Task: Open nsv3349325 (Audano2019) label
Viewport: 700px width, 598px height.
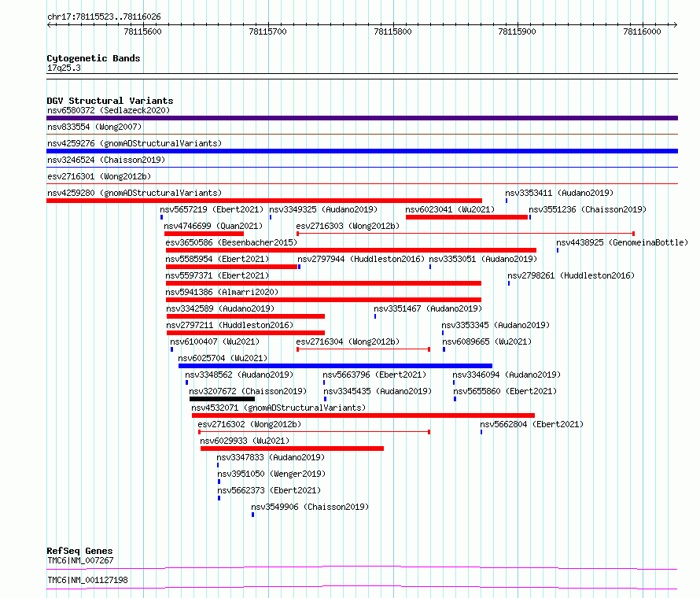Action: pyautogui.click(x=323, y=209)
